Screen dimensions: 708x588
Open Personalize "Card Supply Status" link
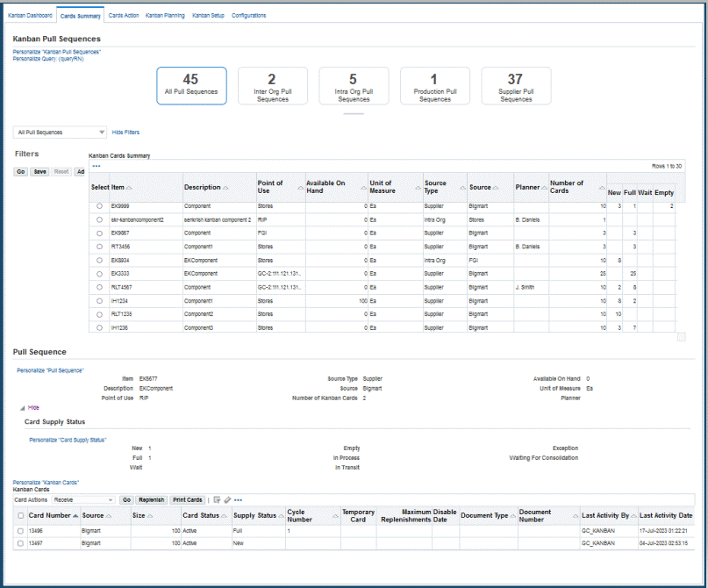68,440
